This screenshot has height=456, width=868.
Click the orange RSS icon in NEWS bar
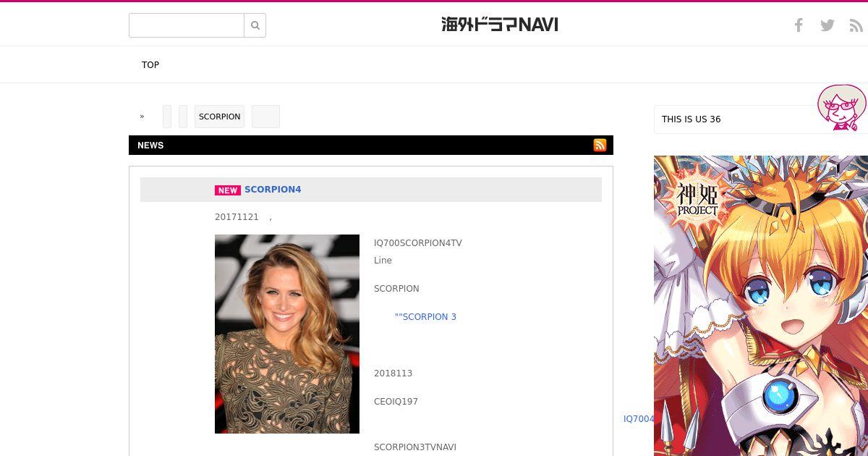click(x=600, y=145)
